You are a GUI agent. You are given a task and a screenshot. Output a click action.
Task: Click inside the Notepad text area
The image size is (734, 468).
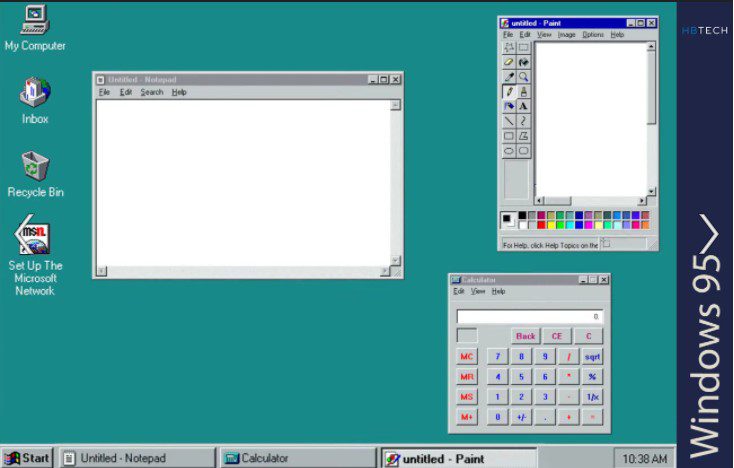(240, 180)
